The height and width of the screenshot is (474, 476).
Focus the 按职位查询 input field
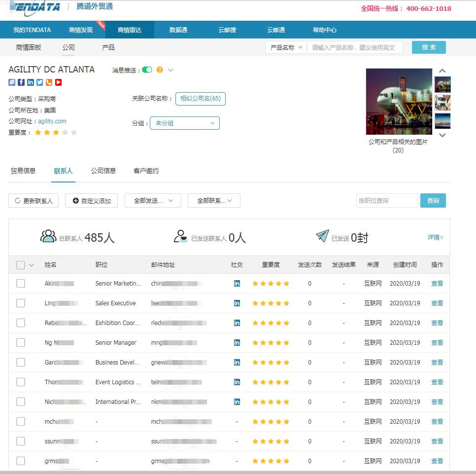click(x=387, y=201)
